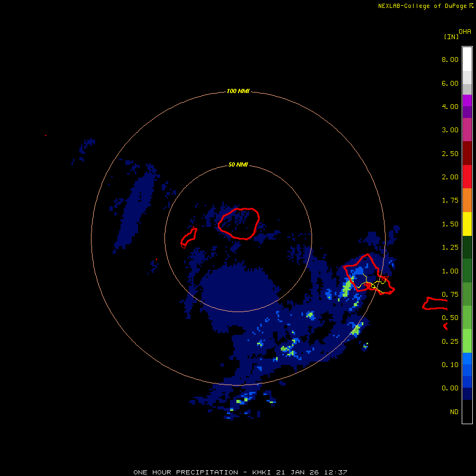Select the pink legend swatch near 3.00
Viewport: 476px width, 476px height.
coord(467,130)
